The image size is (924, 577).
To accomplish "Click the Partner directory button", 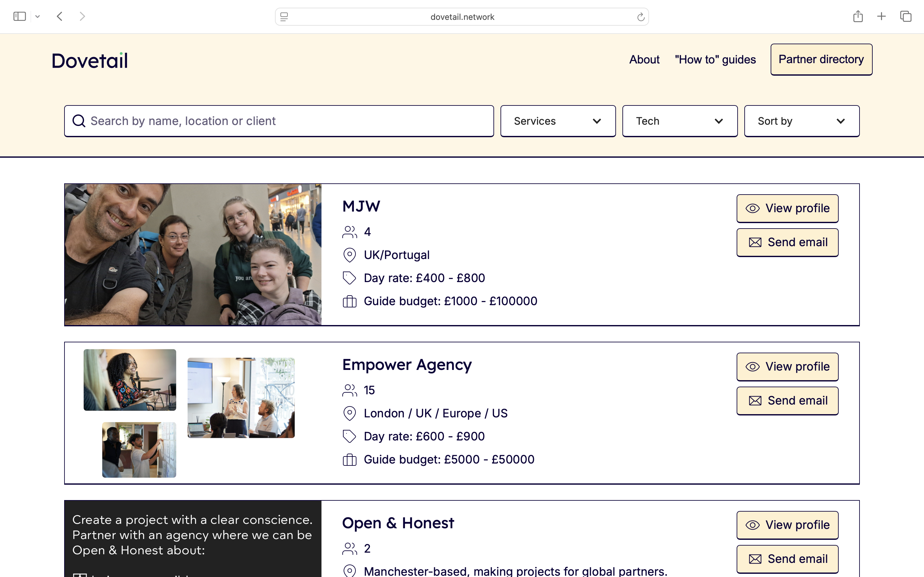I will pyautogui.click(x=821, y=60).
